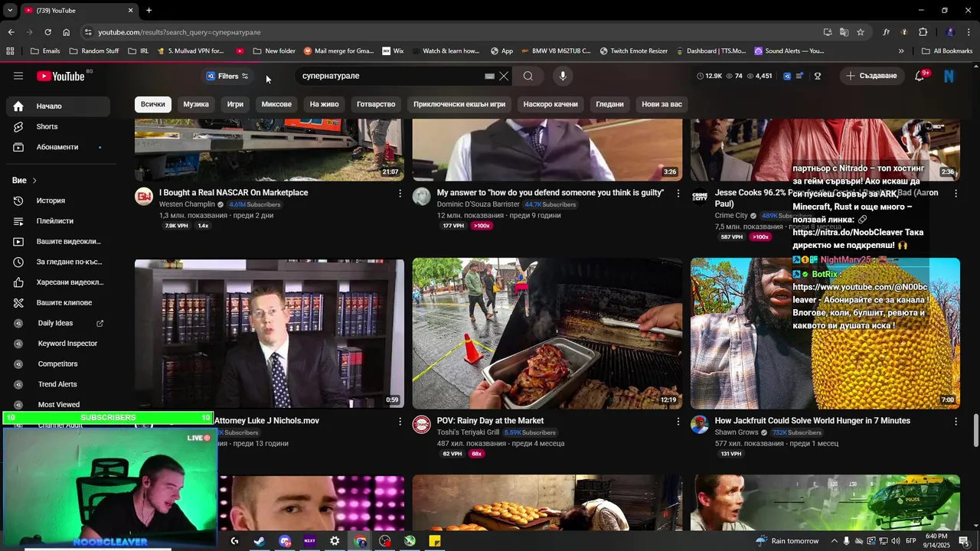Open the 'Westen Champlin' channel link
This screenshot has height=551, width=980.
click(187, 204)
